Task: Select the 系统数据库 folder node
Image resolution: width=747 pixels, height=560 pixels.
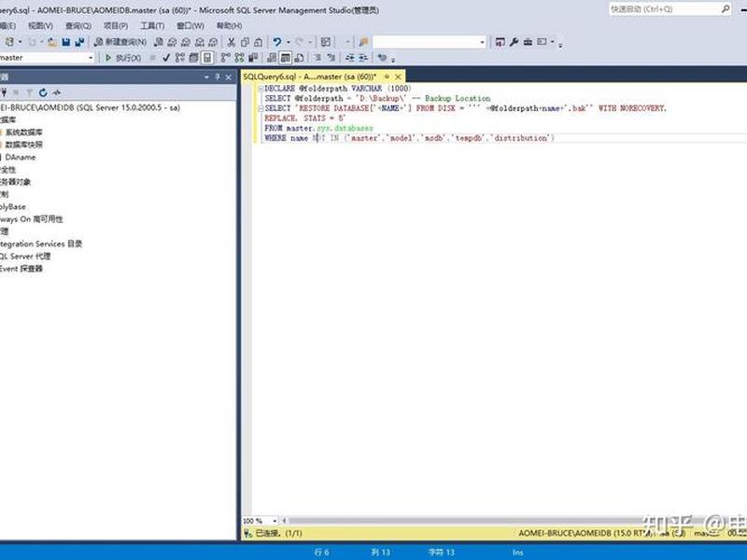Action: [x=24, y=133]
